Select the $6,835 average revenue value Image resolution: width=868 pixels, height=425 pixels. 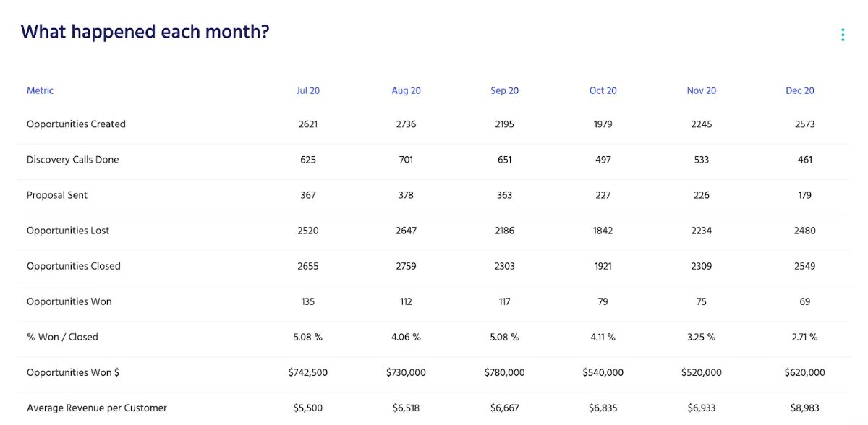click(603, 408)
